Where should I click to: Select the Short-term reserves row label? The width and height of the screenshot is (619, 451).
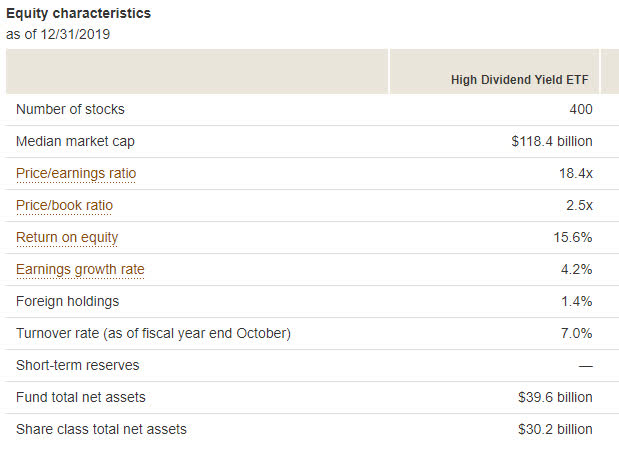click(x=78, y=365)
